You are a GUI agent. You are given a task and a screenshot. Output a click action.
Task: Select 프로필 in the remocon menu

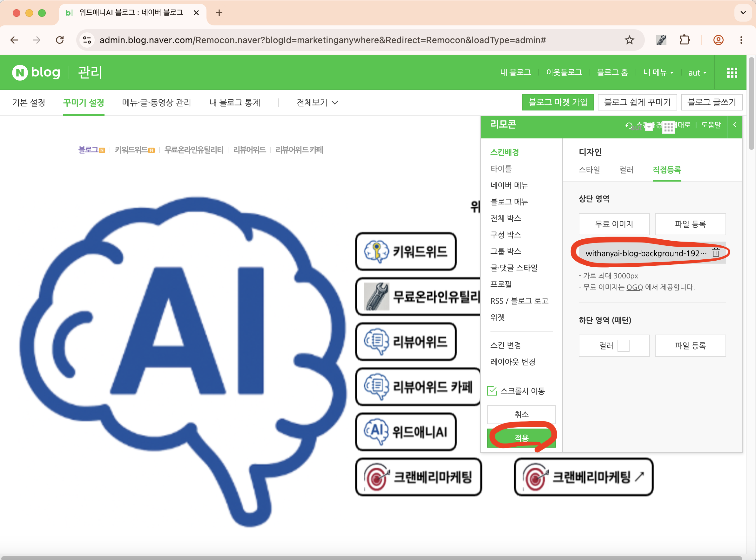[501, 284]
